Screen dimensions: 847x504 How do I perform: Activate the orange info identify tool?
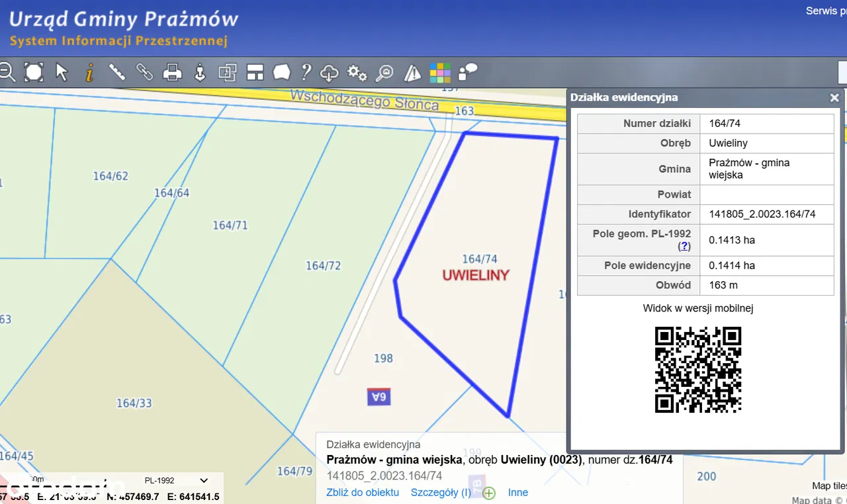(90, 72)
